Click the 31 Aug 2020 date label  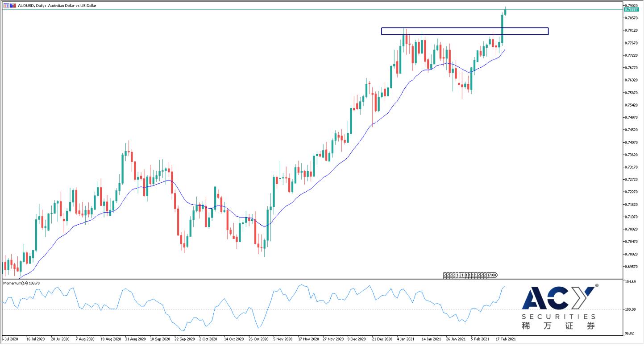pos(135,339)
